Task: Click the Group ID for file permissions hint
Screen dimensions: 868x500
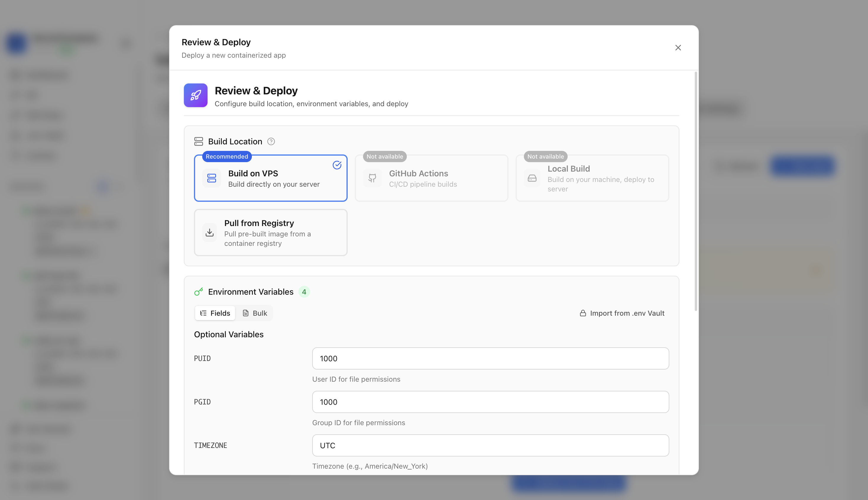Action: tap(359, 422)
